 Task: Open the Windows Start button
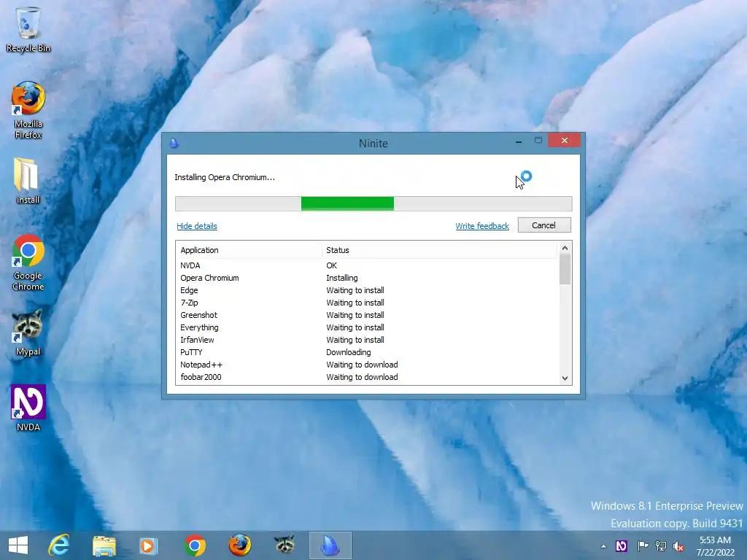point(18,545)
